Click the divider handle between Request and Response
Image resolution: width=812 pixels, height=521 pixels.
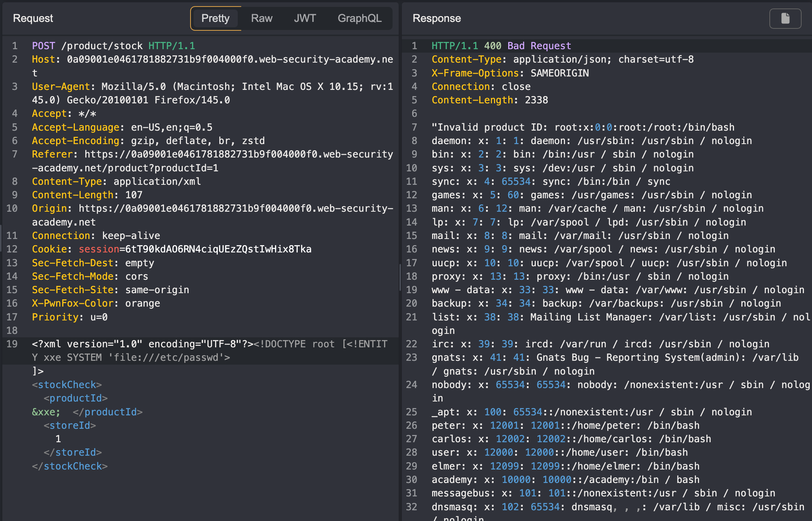(400, 277)
